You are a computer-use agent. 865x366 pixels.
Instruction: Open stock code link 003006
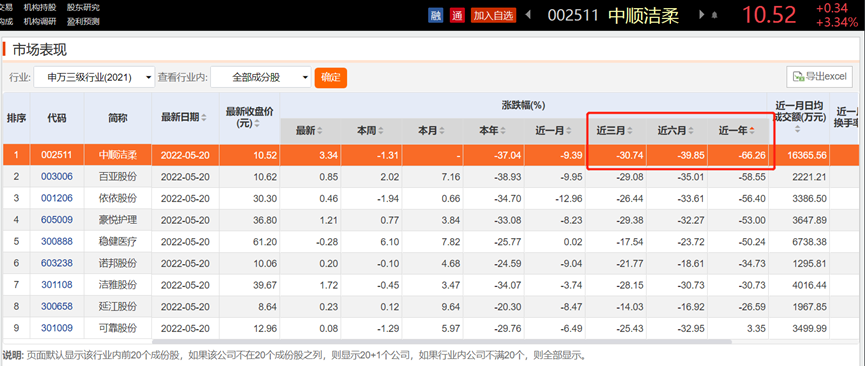pyautogui.click(x=57, y=177)
